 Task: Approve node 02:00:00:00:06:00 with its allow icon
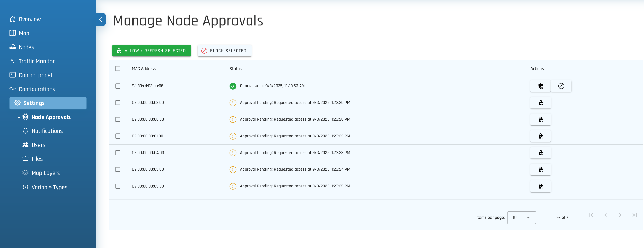(540, 120)
